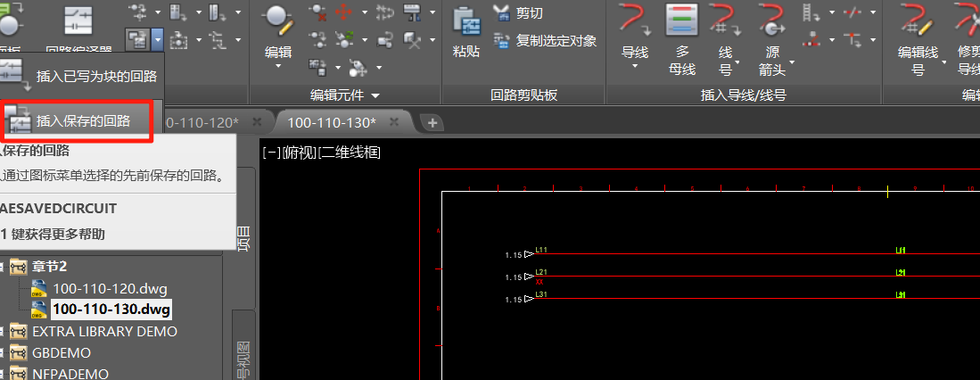Click the red XX text under L21

539,282
